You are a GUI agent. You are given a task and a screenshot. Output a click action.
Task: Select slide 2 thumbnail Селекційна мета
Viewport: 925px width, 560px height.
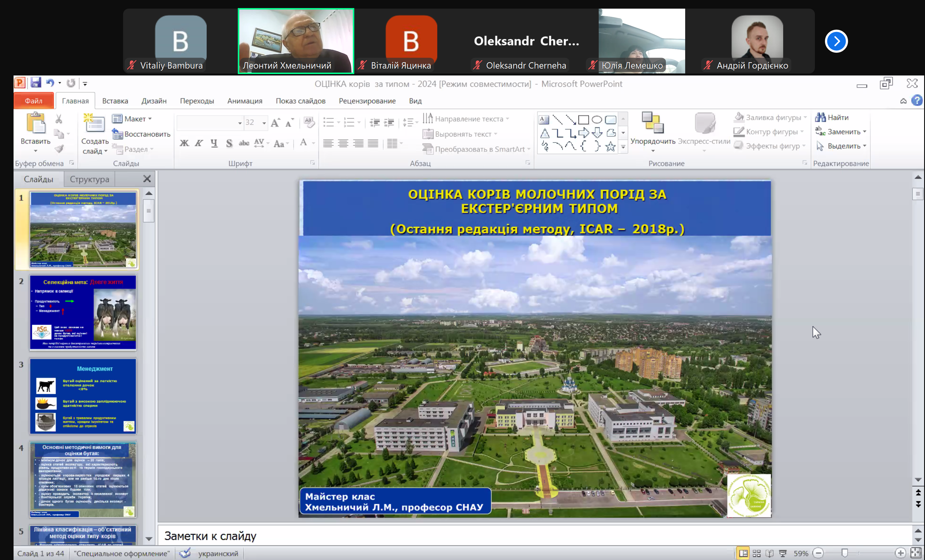click(x=83, y=313)
